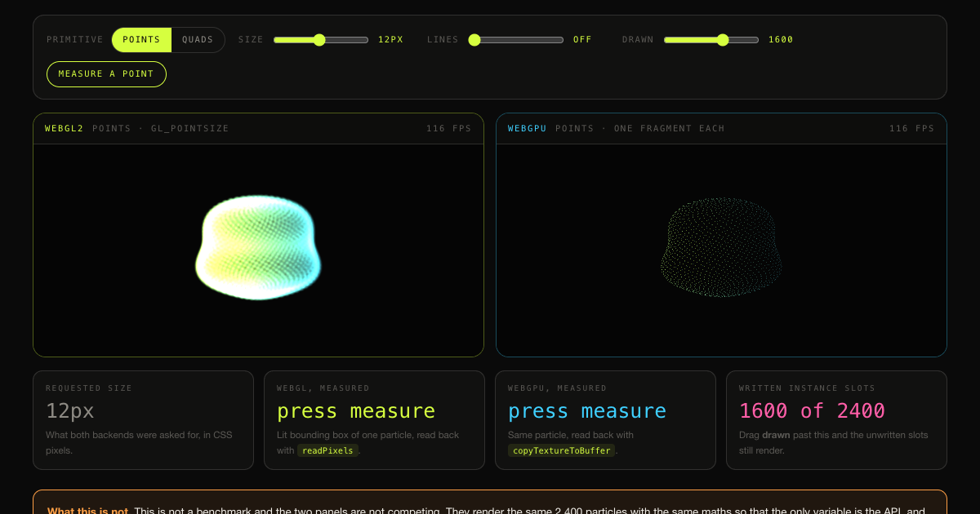Click the WebGL2 particle canvas
This screenshot has height=514, width=980.
coord(258,250)
